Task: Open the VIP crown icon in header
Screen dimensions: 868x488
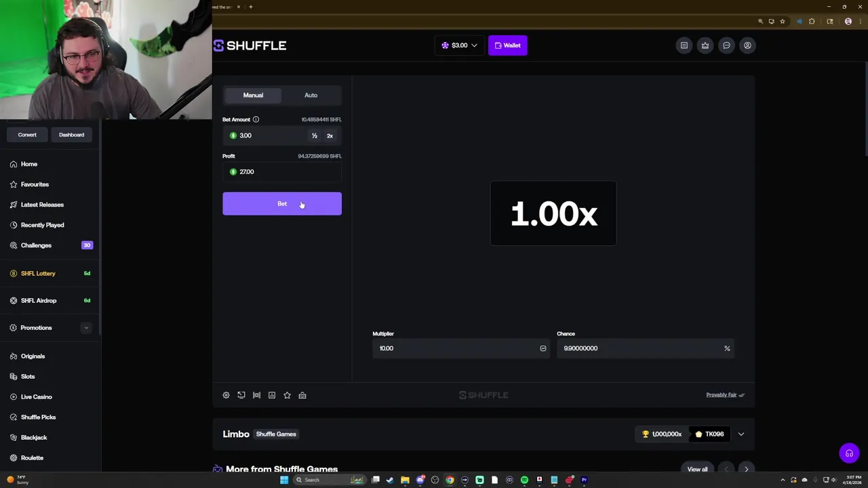Action: click(705, 45)
